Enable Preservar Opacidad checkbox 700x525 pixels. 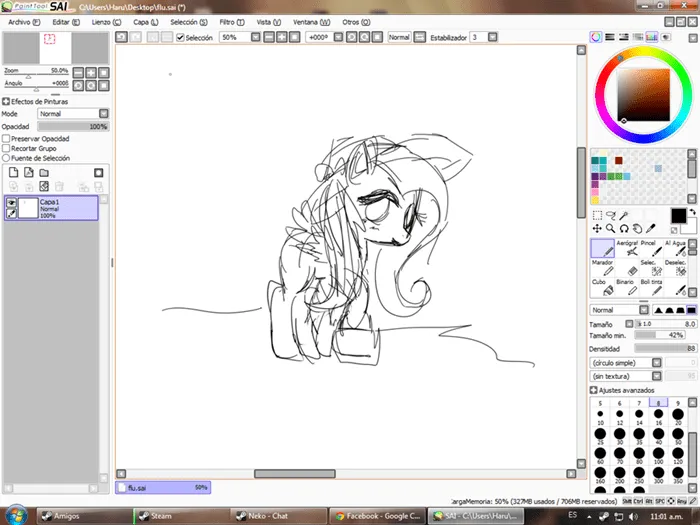(6, 139)
